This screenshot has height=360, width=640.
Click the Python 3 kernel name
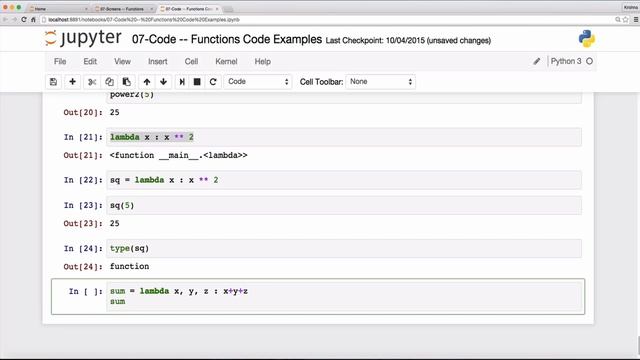point(566,61)
